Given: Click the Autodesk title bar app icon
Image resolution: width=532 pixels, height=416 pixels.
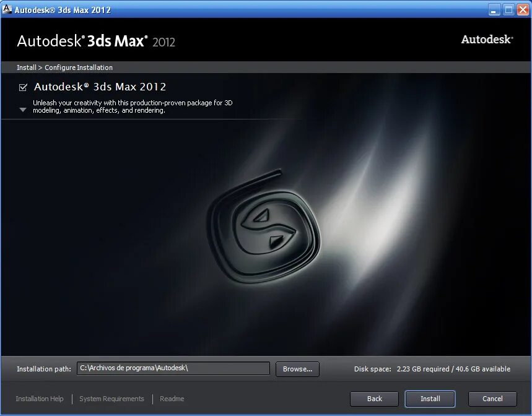Looking at the screenshot, I should [x=6, y=9].
